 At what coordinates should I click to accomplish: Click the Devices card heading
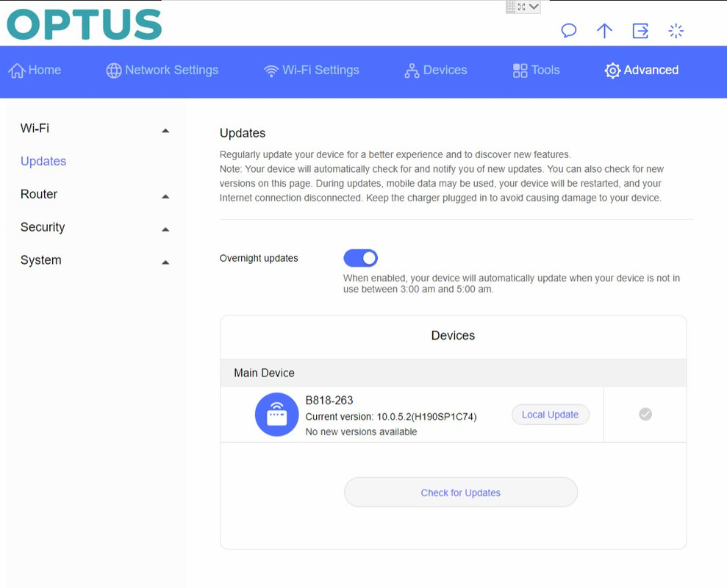[x=453, y=335]
